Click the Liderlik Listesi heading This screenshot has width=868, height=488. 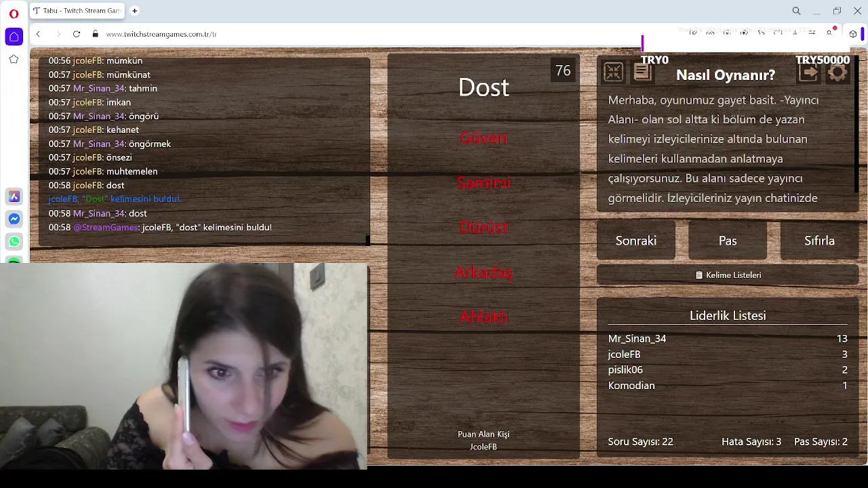pos(728,316)
